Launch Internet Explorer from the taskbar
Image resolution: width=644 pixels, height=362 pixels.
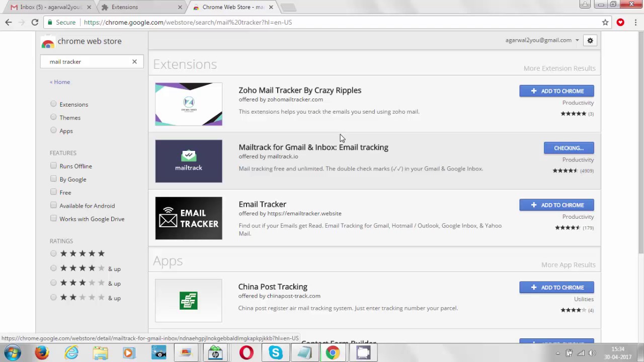tap(71, 352)
